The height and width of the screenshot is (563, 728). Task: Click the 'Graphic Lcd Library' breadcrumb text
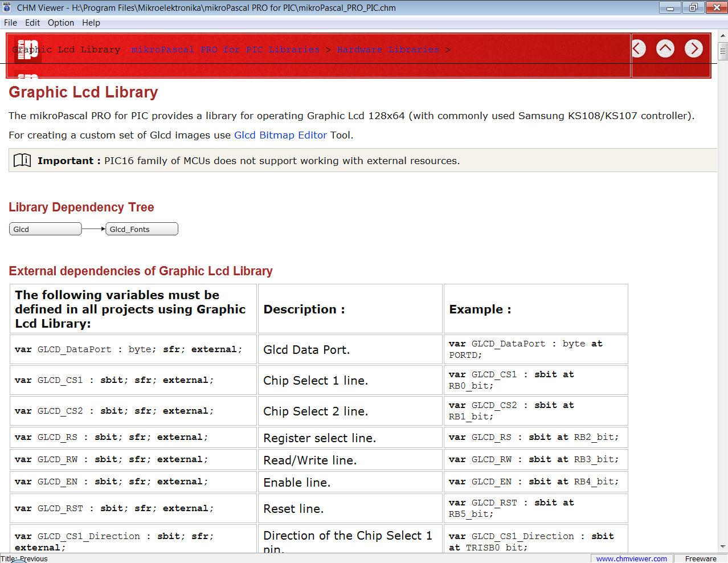click(x=67, y=50)
